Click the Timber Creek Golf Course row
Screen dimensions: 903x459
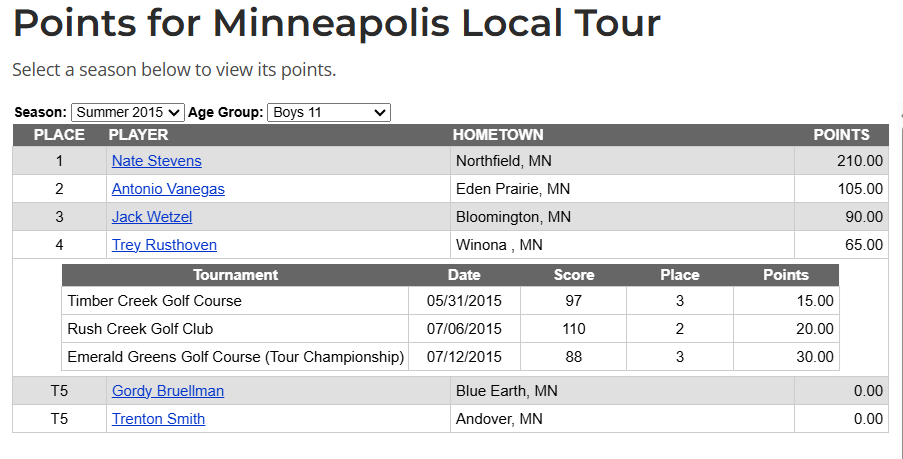(154, 301)
